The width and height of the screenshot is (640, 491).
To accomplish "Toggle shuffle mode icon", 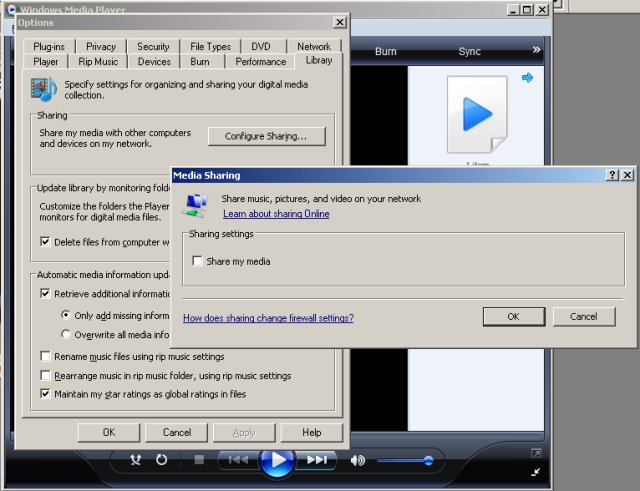I will [137, 460].
